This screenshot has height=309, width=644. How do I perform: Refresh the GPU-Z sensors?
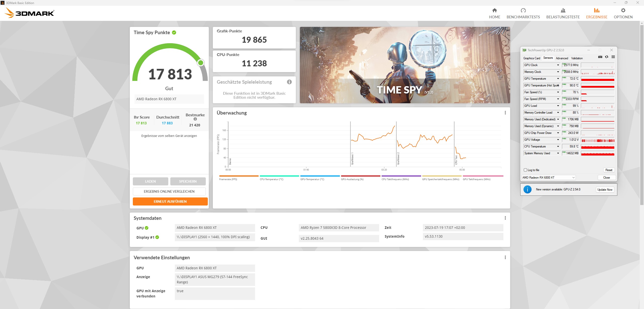pyautogui.click(x=607, y=57)
